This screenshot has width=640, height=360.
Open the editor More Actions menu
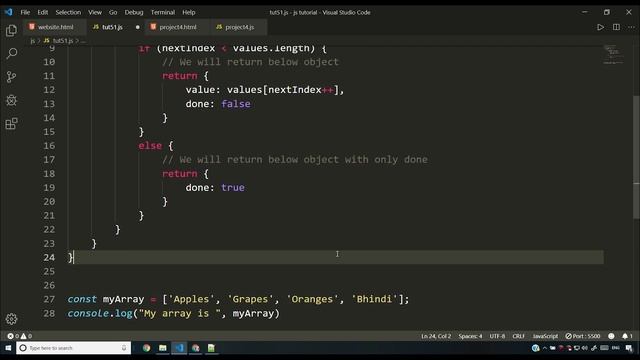click(x=631, y=27)
